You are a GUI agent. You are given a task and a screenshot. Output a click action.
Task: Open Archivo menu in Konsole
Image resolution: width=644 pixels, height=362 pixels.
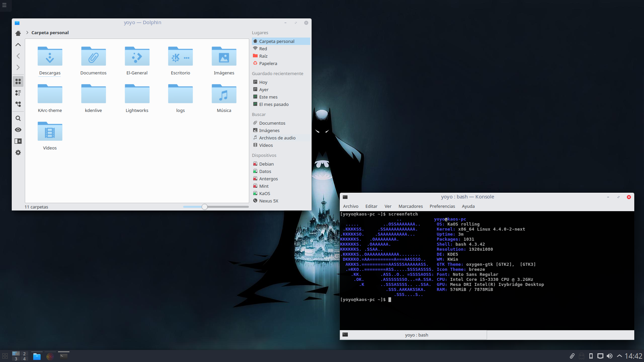click(351, 206)
